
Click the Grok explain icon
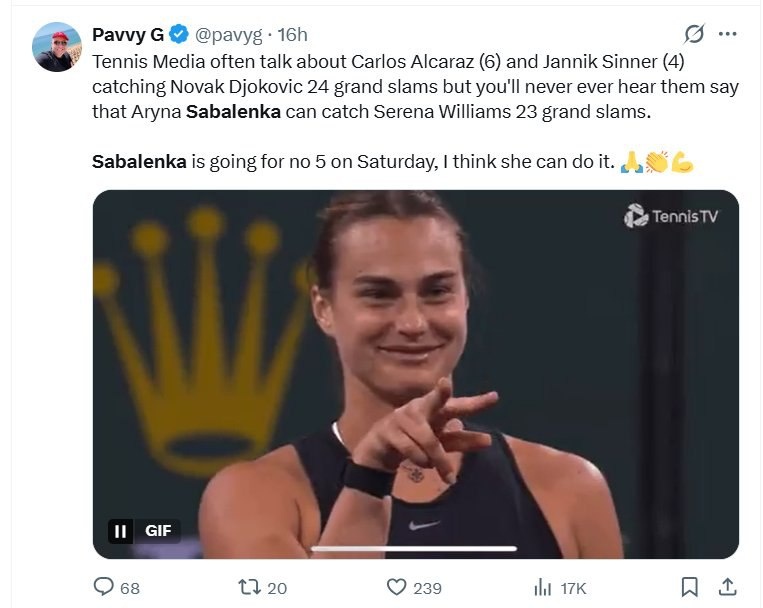[x=694, y=35]
